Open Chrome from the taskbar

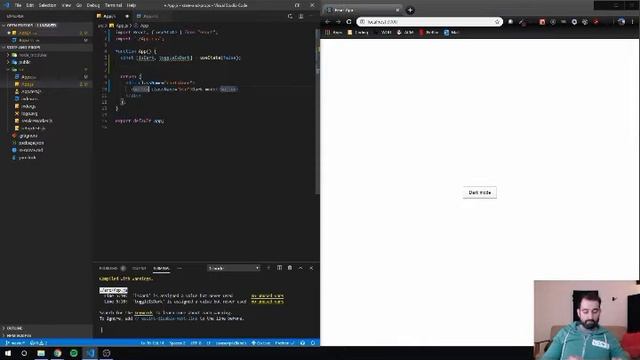point(58,353)
